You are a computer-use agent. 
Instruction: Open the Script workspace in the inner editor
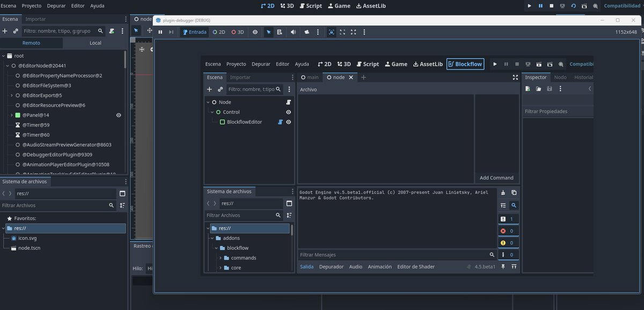click(x=368, y=64)
